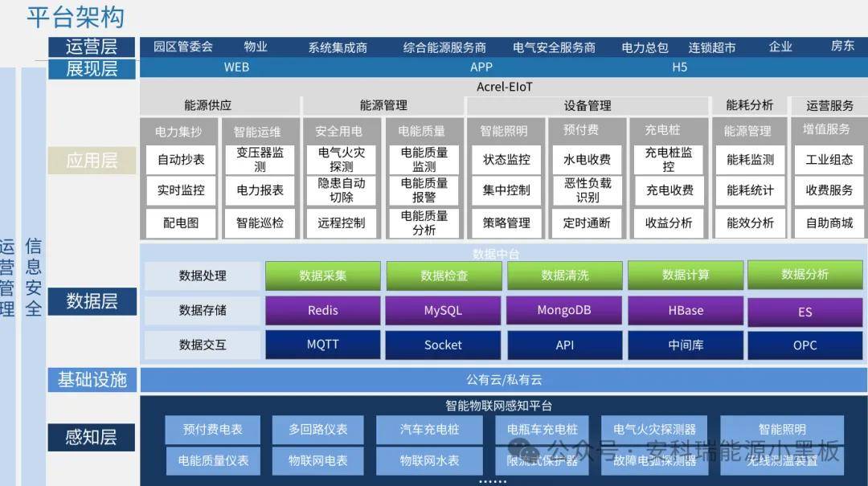The image size is (868, 486).
Task: Click 连锁超市 in the top row
Action: [x=712, y=47]
